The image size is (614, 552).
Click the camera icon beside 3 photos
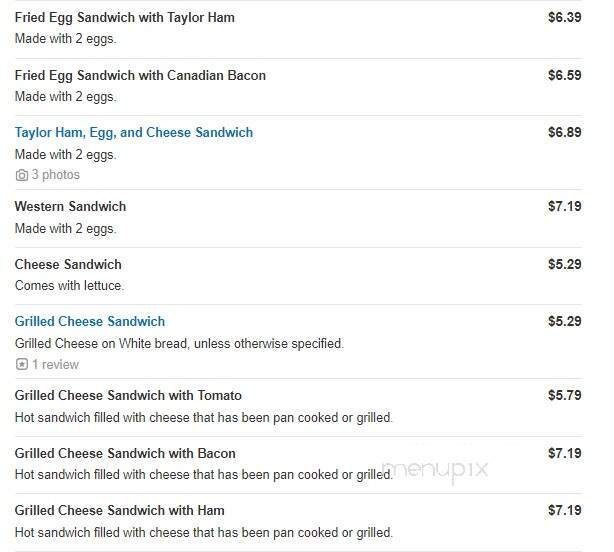point(22,175)
